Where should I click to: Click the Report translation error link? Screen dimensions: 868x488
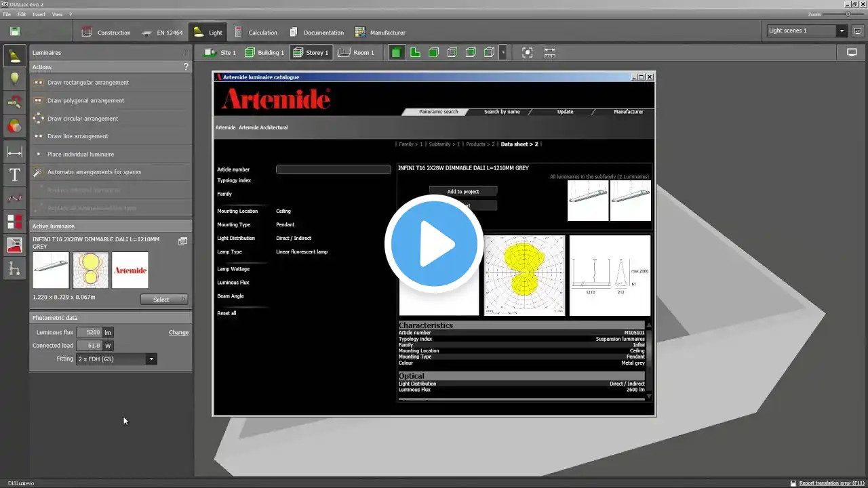tap(831, 483)
